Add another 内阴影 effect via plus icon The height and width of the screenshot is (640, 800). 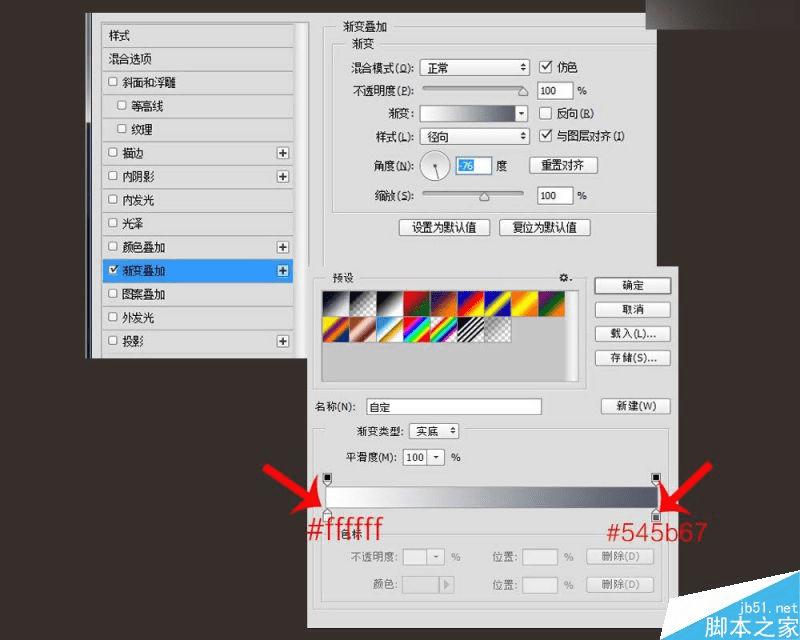pos(283,177)
